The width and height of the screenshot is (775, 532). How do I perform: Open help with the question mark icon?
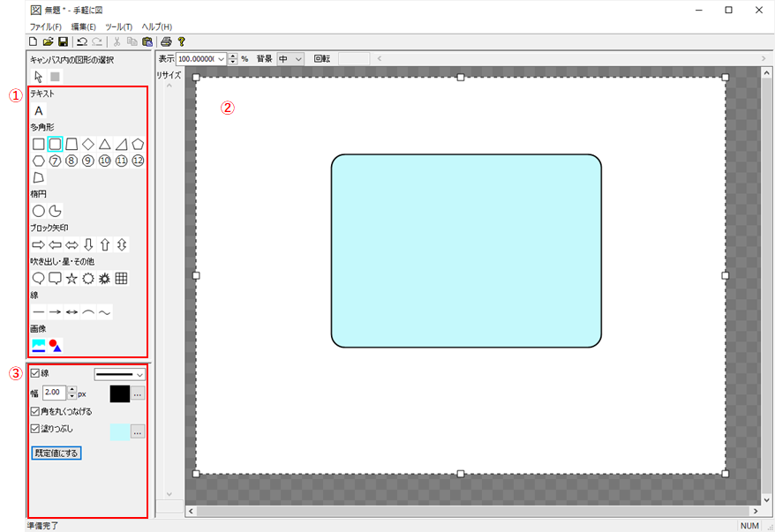(x=181, y=42)
